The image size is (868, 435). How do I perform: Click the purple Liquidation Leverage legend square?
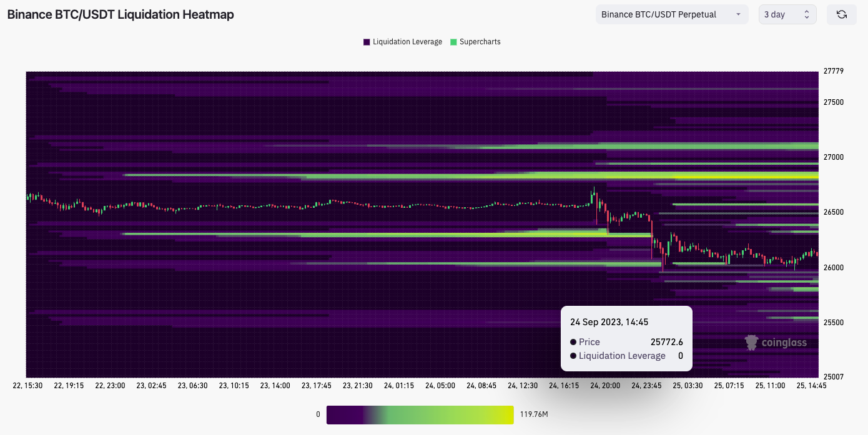tap(367, 42)
